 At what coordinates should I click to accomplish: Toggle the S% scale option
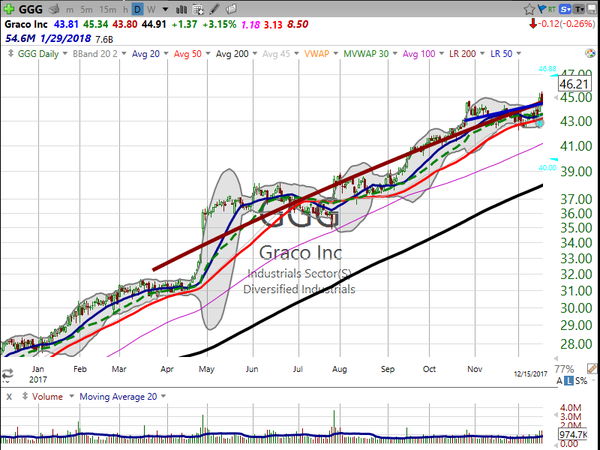pos(581,381)
